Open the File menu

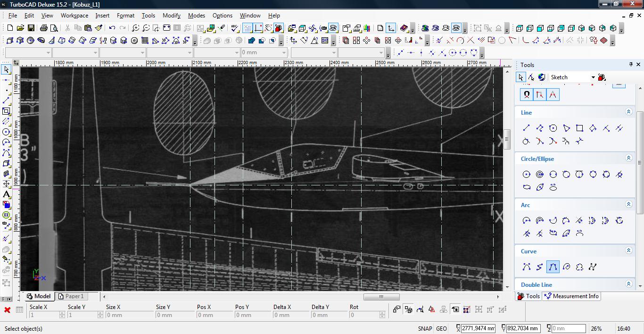point(12,15)
